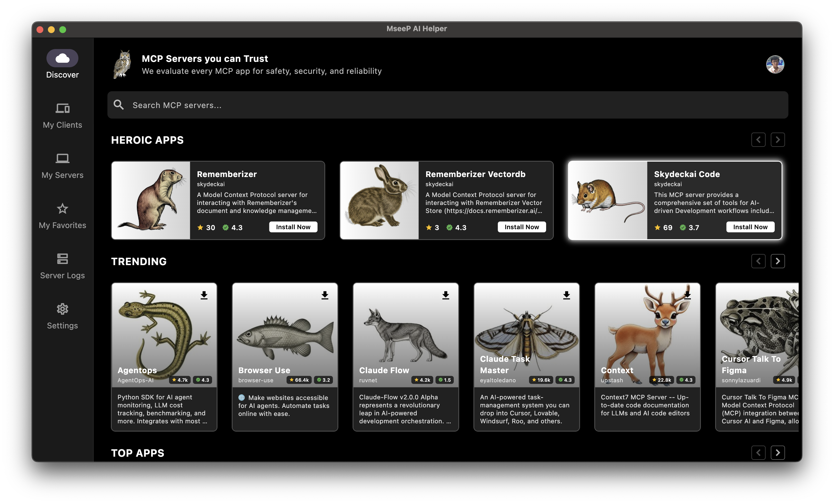
Task: Open the Context deer thumbnail card
Action: tap(647, 335)
